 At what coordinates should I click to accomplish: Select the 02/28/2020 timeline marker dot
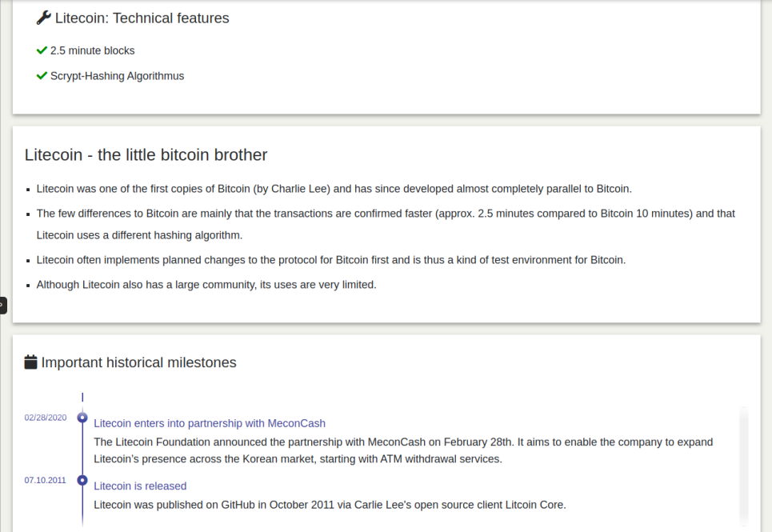pyautogui.click(x=82, y=418)
